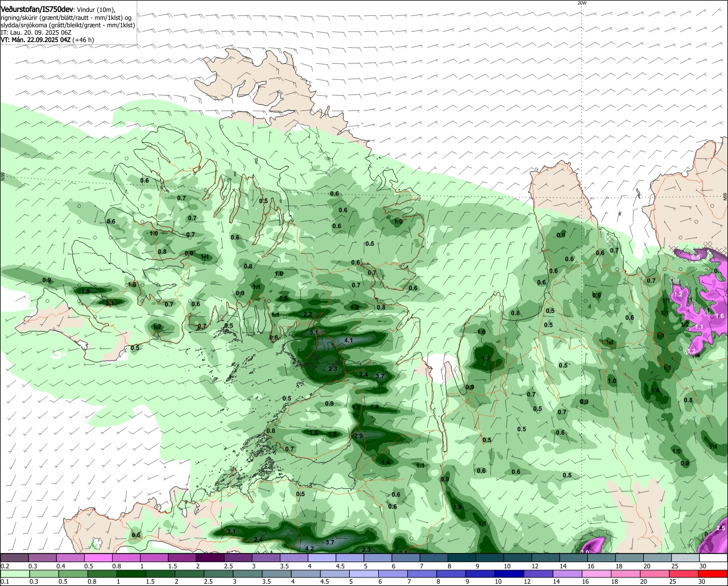Click the pale green 0.1 rain legend swatch
Image resolution: width=728 pixels, height=586 pixels.
pos(14,574)
